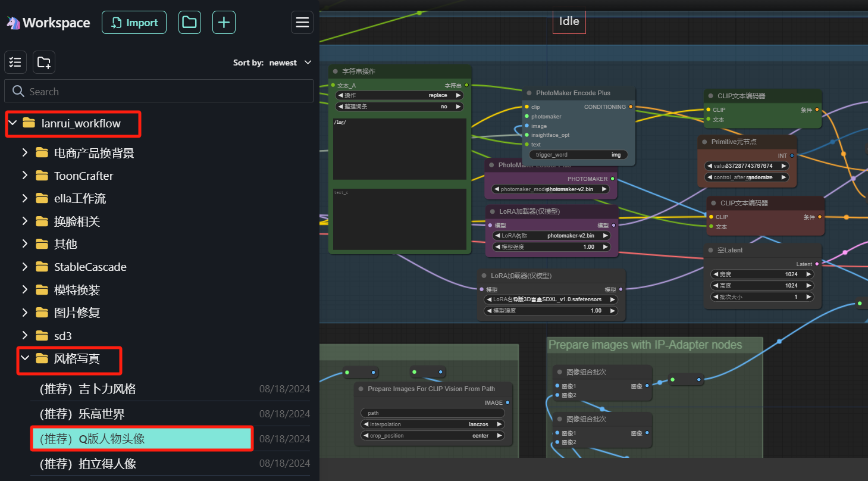The width and height of the screenshot is (868, 481).
Task: Click the INT output socket
Action: (x=792, y=156)
